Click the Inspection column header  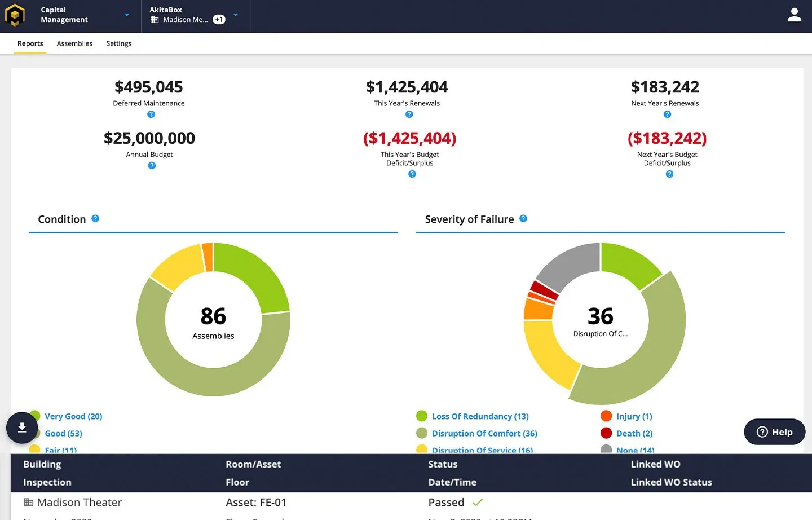click(x=47, y=483)
